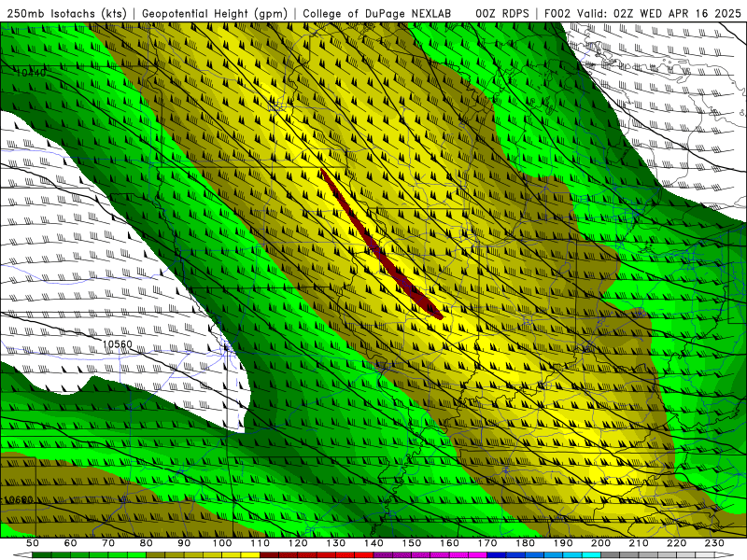
Task: Click the 10440 height contour label
Action: (31, 73)
